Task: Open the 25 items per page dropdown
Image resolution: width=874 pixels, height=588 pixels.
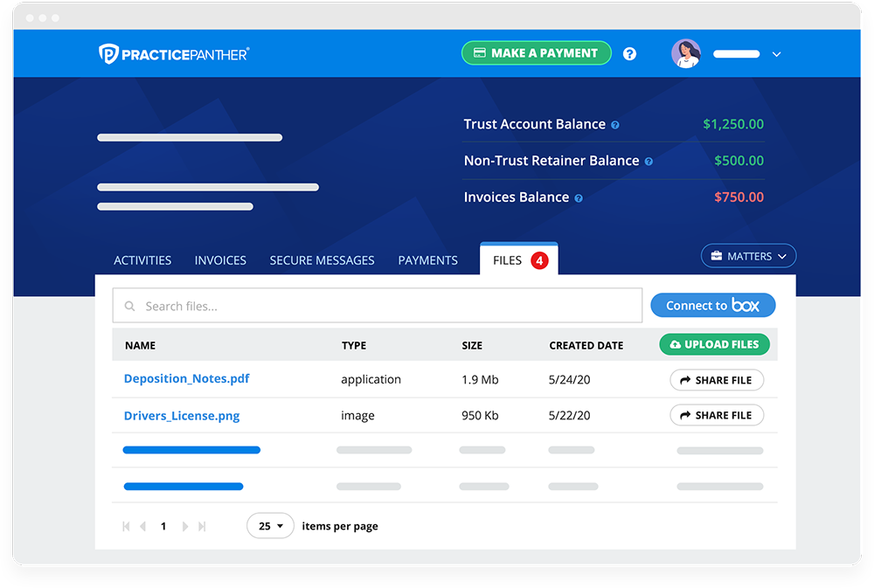Action: click(270, 526)
